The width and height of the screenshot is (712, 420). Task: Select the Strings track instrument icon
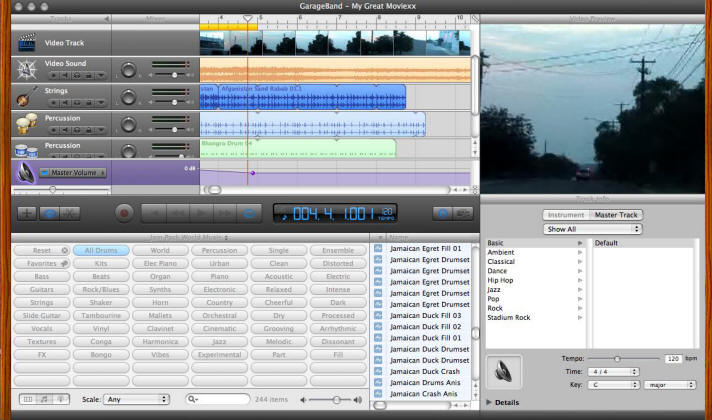click(x=27, y=97)
